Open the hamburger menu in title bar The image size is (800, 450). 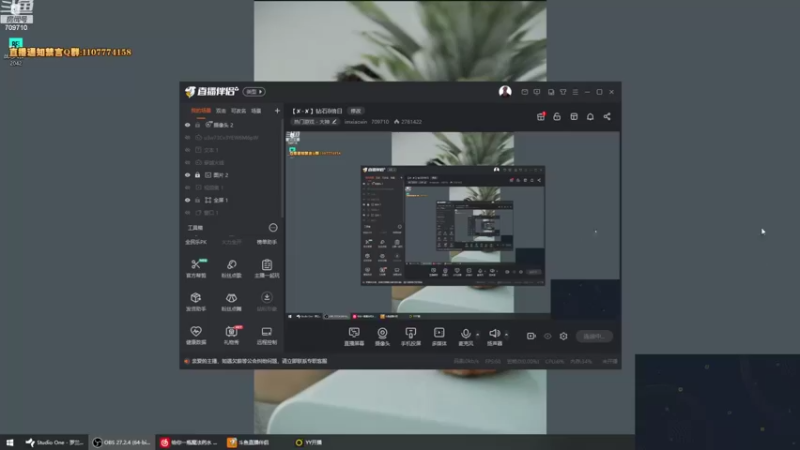576,92
